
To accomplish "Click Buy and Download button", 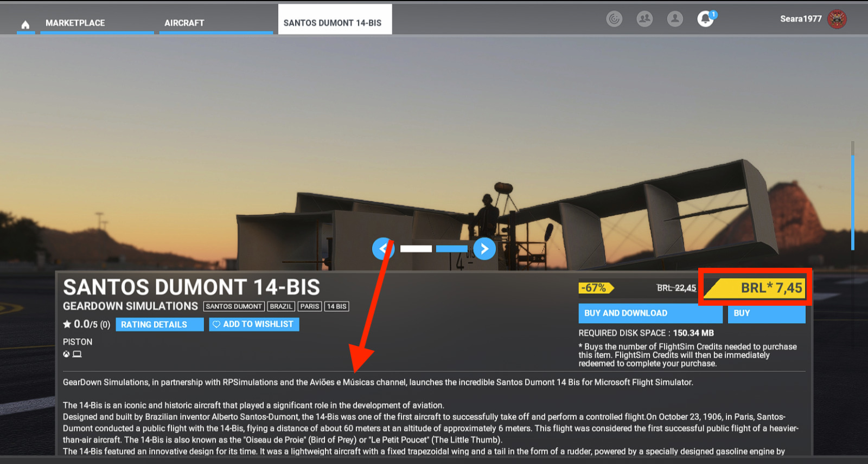I will point(650,313).
